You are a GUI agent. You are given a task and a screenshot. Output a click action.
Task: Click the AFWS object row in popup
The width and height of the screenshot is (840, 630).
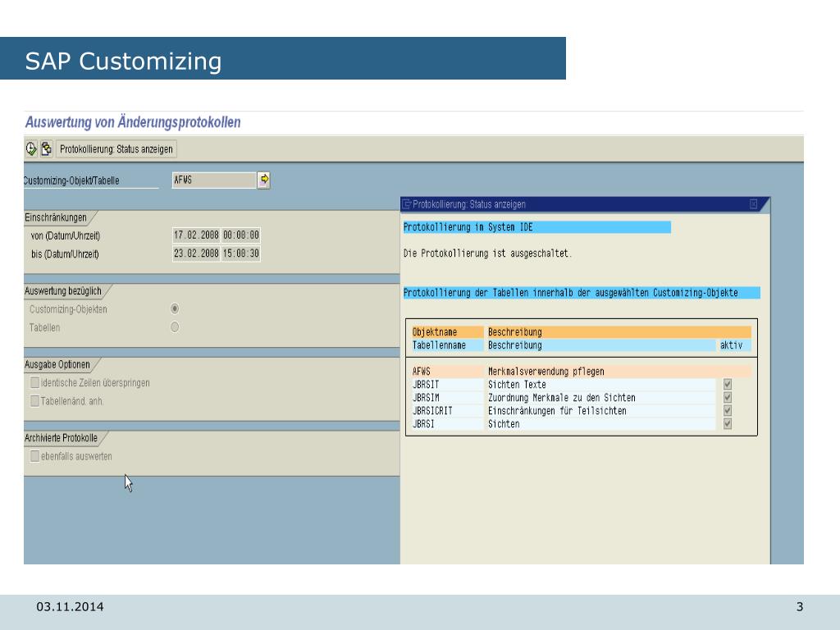[582, 372]
